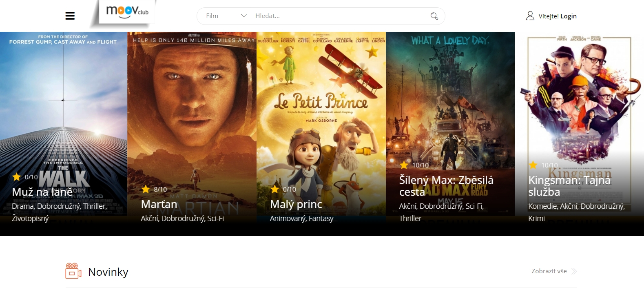Click the star on Kingsman: Tajná služba
The width and height of the screenshot is (644, 288).
pyautogui.click(x=533, y=165)
